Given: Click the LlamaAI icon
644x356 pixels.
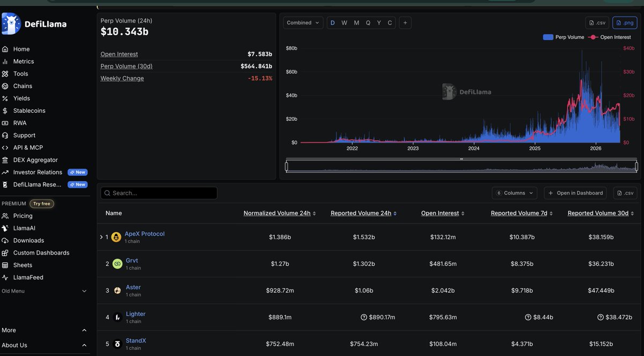Looking at the screenshot, I should tap(5, 228).
